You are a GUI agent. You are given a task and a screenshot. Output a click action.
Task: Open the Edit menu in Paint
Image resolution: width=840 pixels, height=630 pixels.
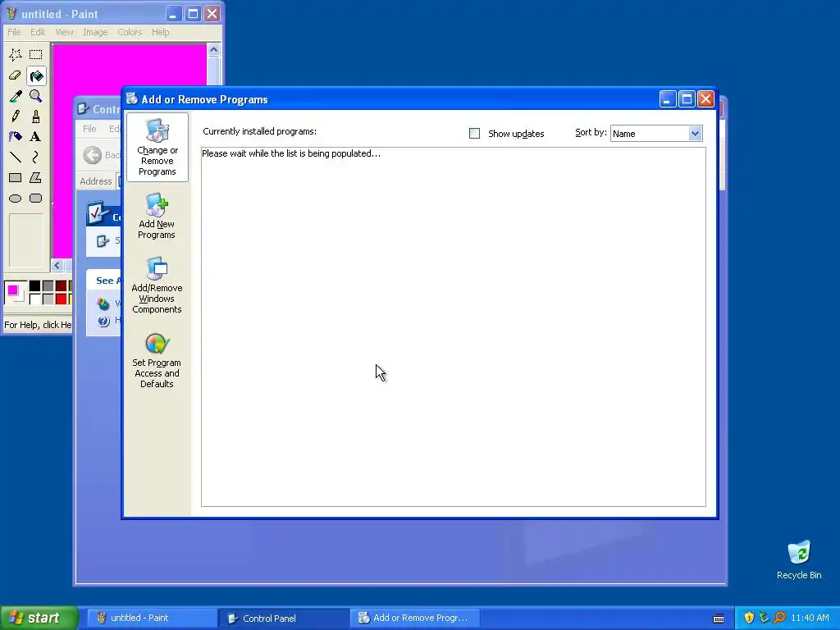38,32
